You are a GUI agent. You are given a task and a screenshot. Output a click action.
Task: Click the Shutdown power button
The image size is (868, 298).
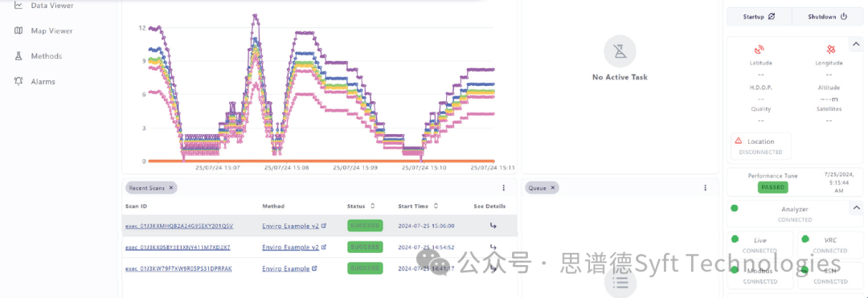[828, 17]
